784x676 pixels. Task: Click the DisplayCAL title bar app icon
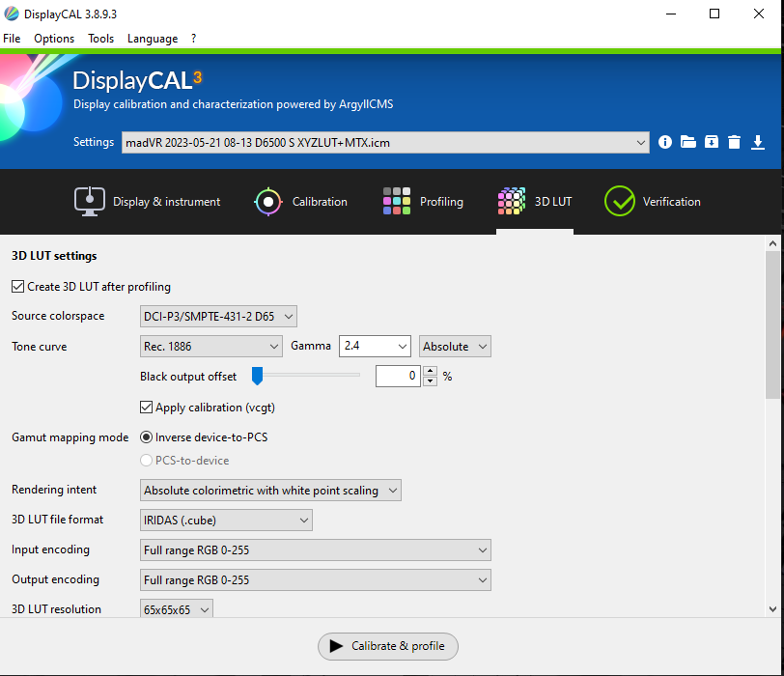tap(11, 14)
